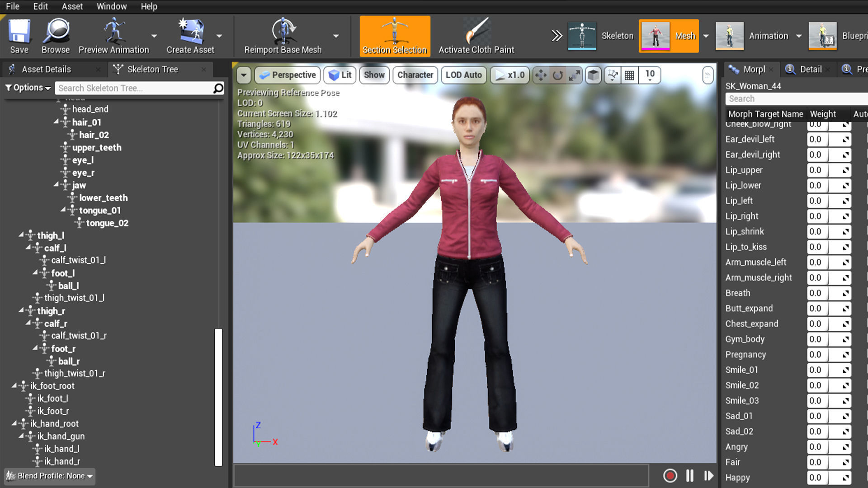The height and width of the screenshot is (488, 868).
Task: Switch to Animation editor mode
Action: [x=752, y=36]
